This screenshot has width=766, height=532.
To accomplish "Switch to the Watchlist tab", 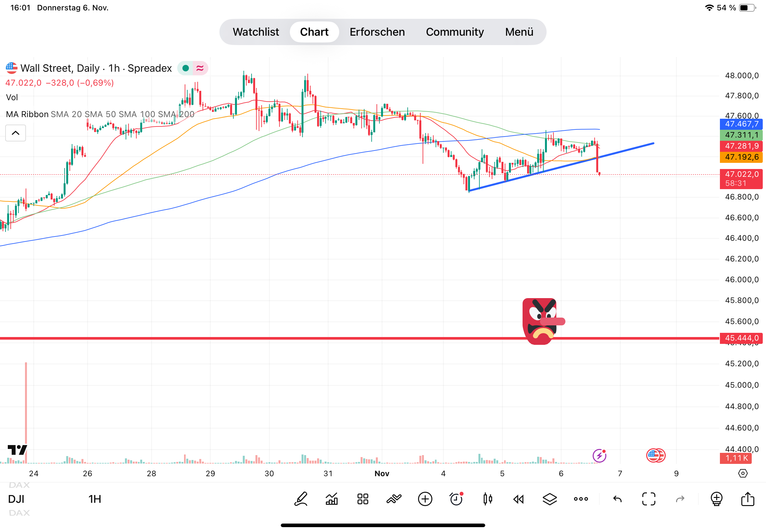I will (x=256, y=32).
